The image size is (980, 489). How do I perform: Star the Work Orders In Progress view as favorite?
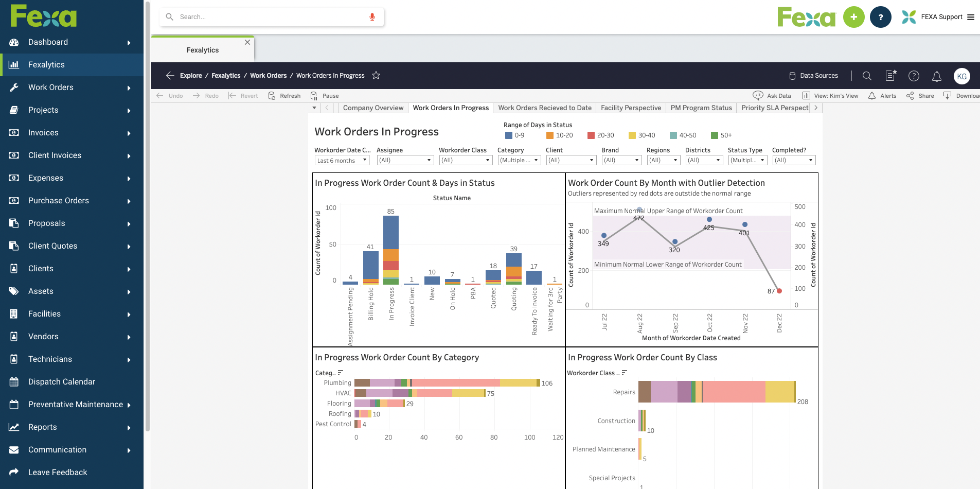point(376,75)
